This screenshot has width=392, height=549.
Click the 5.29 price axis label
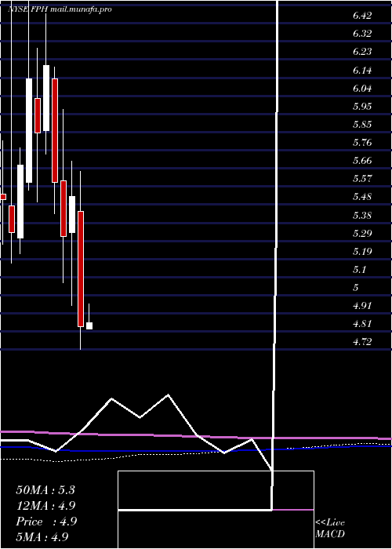coord(362,233)
